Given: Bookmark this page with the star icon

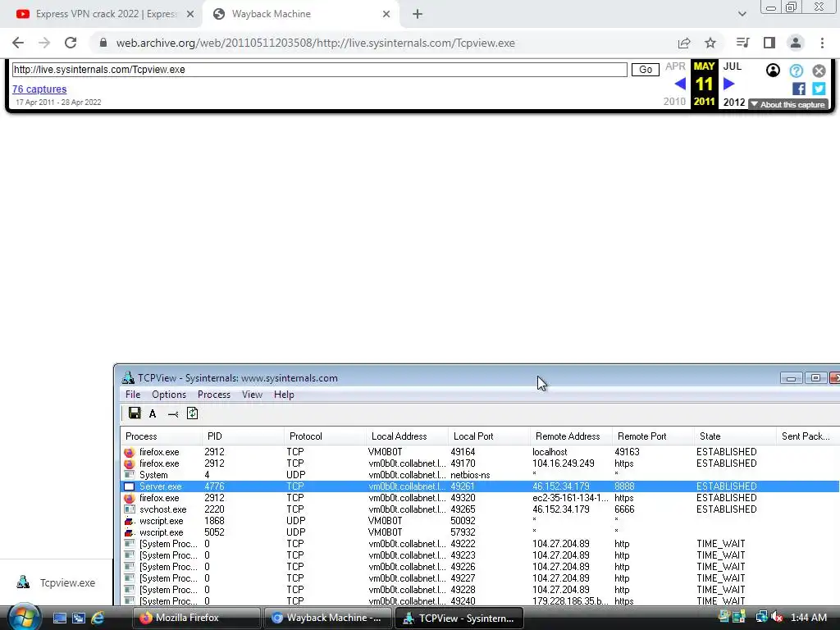Looking at the screenshot, I should click(x=710, y=43).
